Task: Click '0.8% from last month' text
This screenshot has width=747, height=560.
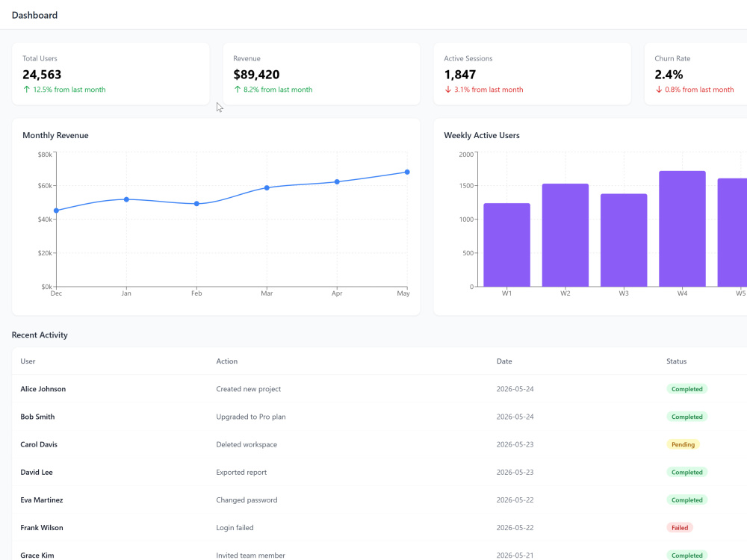Action: [x=699, y=90]
